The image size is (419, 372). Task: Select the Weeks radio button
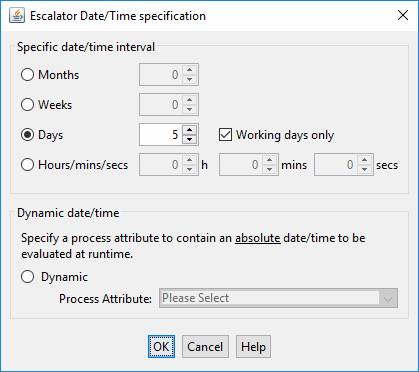pyautogui.click(x=27, y=105)
